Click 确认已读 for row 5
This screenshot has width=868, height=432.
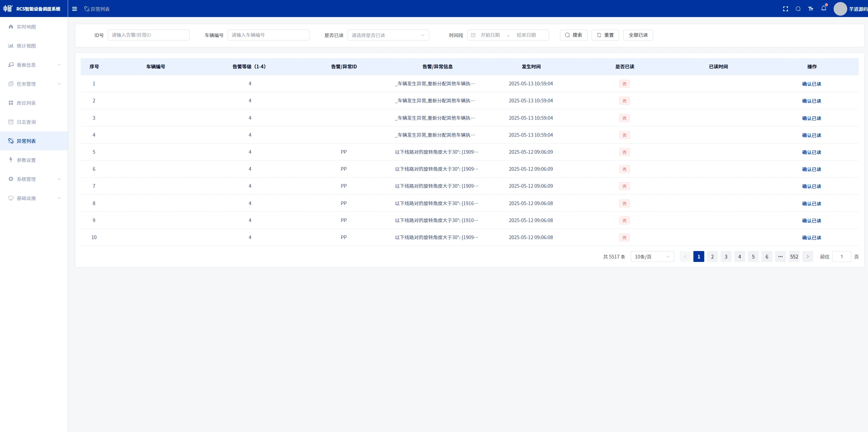point(811,152)
